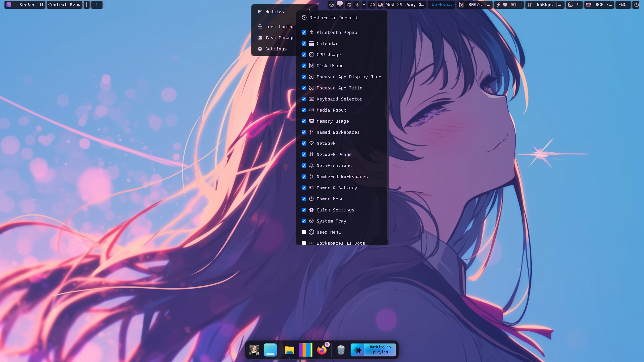
Task: Open the power and battery module
Action: coord(509,5)
